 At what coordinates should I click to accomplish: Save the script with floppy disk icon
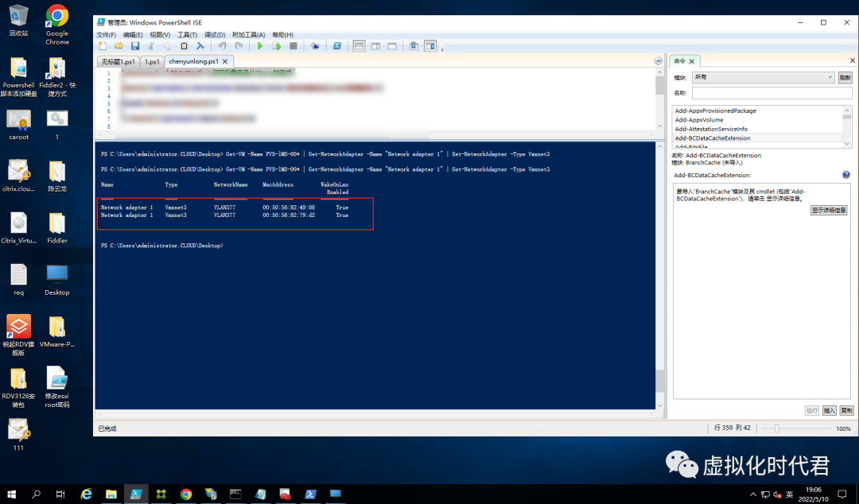pyautogui.click(x=134, y=47)
